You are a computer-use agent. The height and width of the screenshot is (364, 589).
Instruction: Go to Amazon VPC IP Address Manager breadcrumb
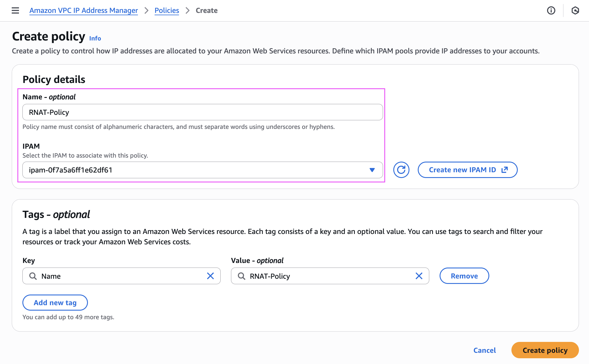pos(84,11)
